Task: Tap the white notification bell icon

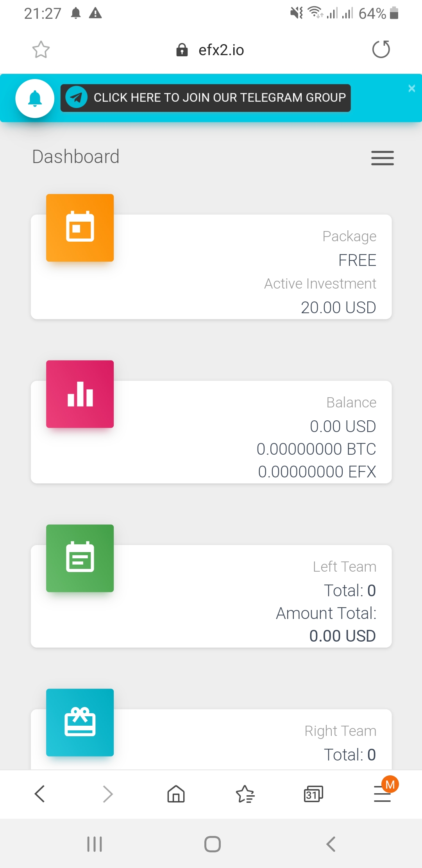Action: 35,98
